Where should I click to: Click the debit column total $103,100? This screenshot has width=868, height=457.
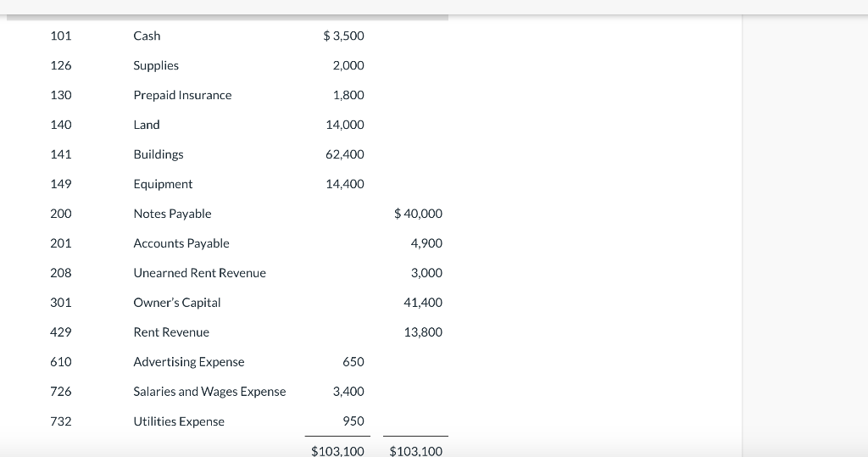pyautogui.click(x=337, y=450)
